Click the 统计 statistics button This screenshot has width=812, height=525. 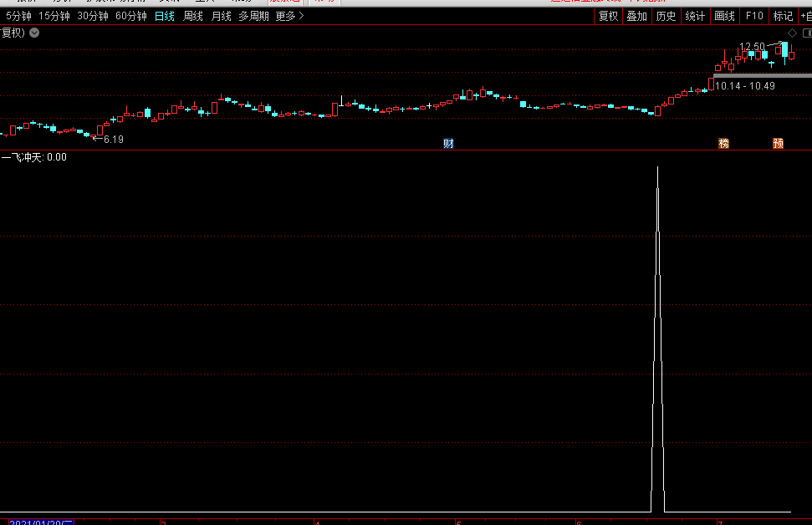[694, 16]
